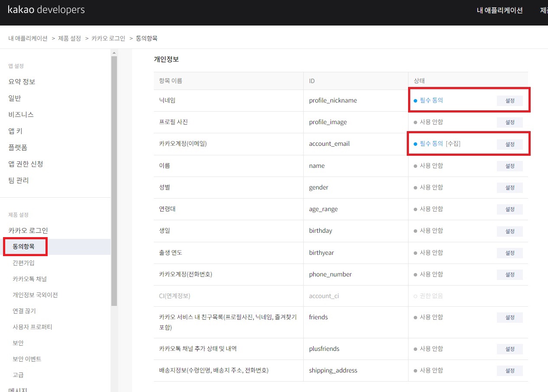Click 설정 for 연령대 row
The width and height of the screenshot is (548, 392).
(510, 209)
